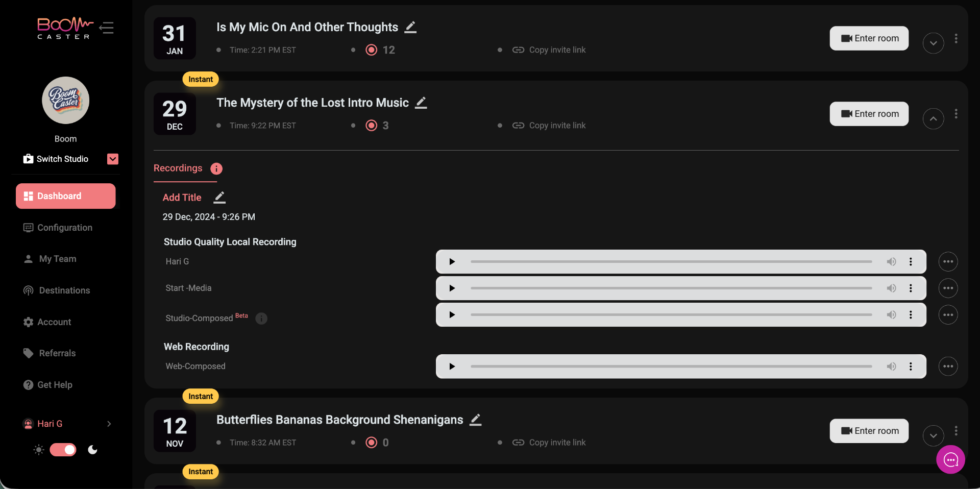980x489 pixels.
Task: Select the Recordings tab
Action: coord(178,168)
